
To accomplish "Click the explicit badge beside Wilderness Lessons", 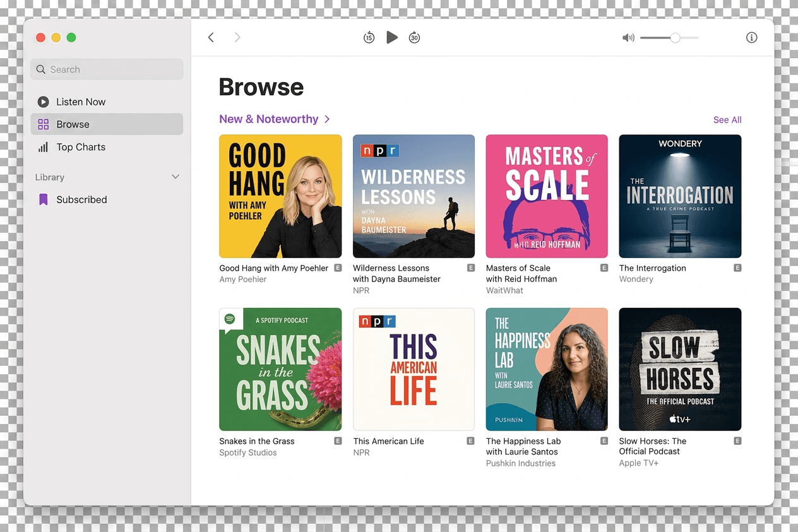I will coord(470,268).
